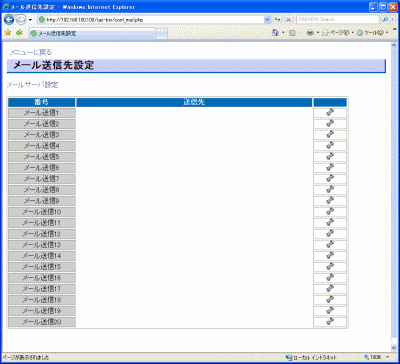This screenshot has width=400, height=364.
Task: Click the wrench icon for メール送信1
Action: point(330,113)
